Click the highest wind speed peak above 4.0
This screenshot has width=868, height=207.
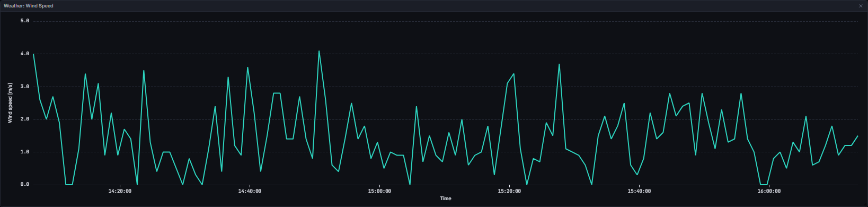(x=319, y=51)
